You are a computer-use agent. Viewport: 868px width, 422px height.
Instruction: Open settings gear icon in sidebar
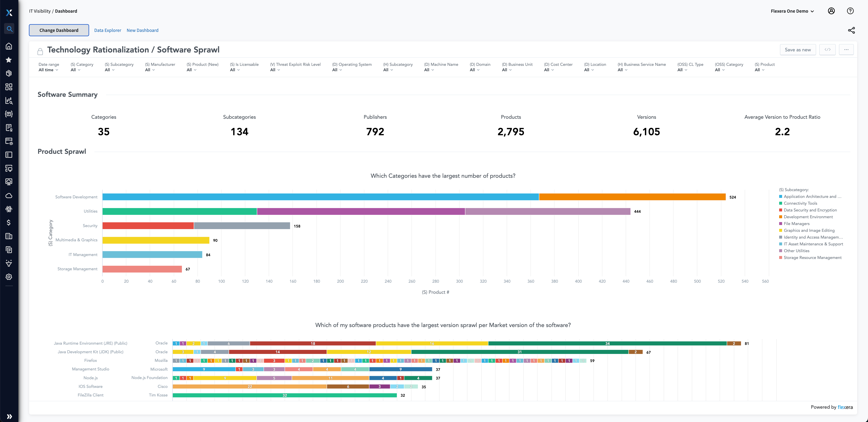[9, 277]
